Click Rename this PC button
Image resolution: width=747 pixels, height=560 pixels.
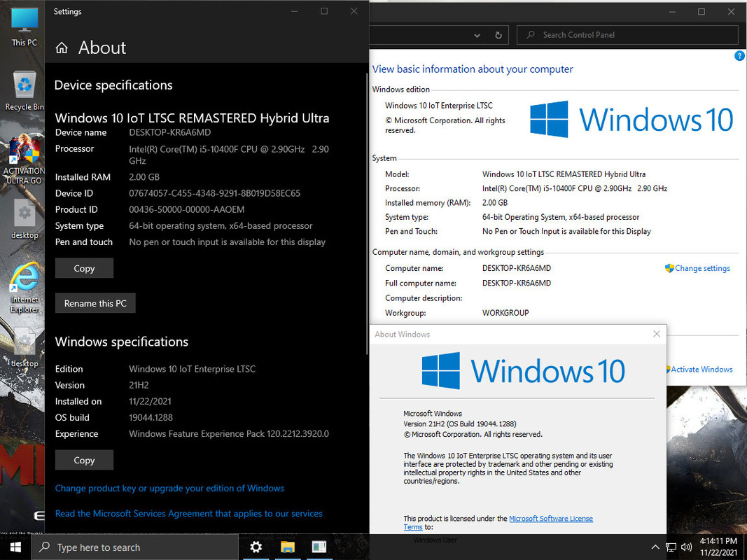pyautogui.click(x=95, y=303)
